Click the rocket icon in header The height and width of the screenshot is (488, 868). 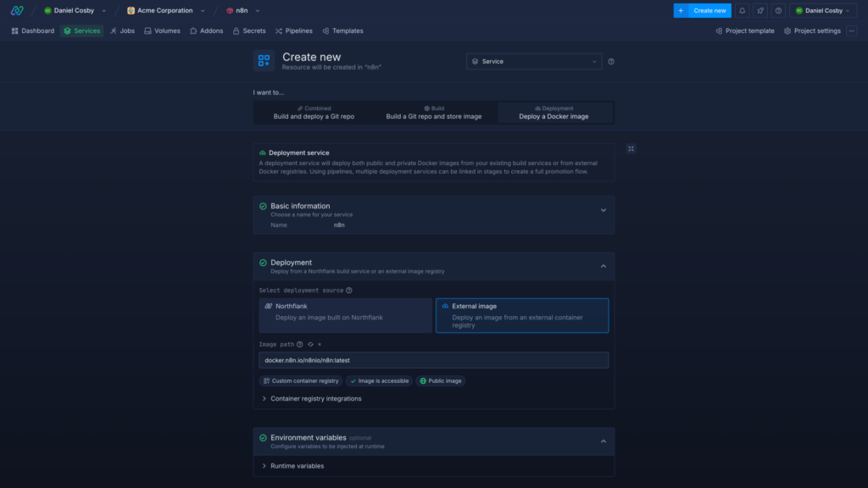coord(760,10)
